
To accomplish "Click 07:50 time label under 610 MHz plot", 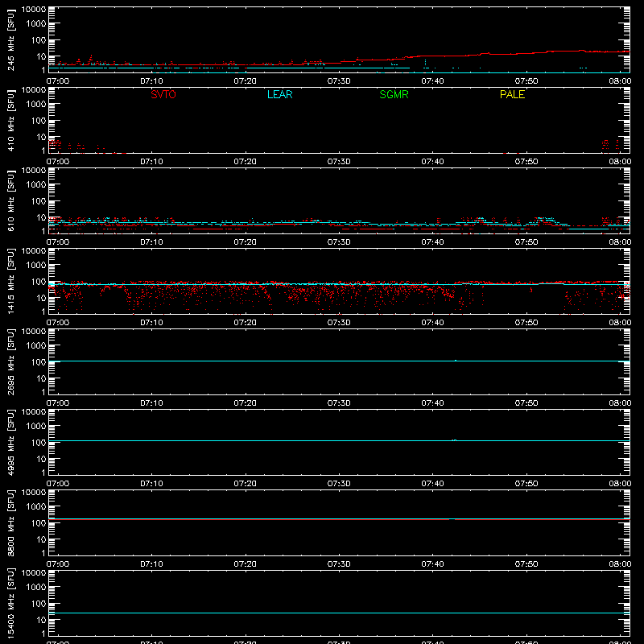I will point(526,242).
